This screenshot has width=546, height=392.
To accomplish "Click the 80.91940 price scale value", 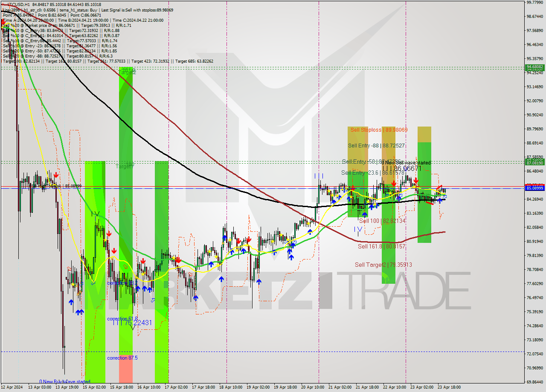I will pyautogui.click(x=535, y=241).
